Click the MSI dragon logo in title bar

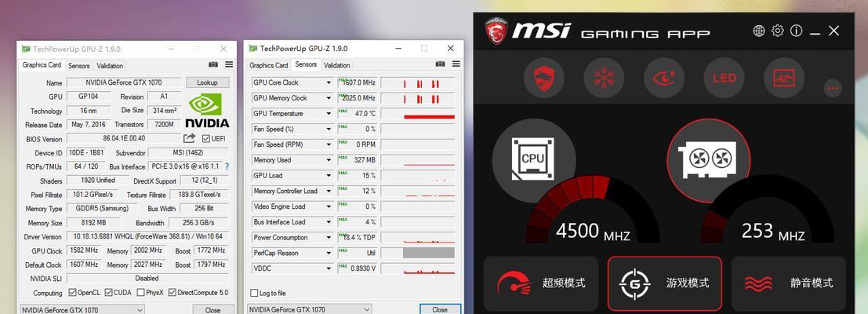coord(496,31)
